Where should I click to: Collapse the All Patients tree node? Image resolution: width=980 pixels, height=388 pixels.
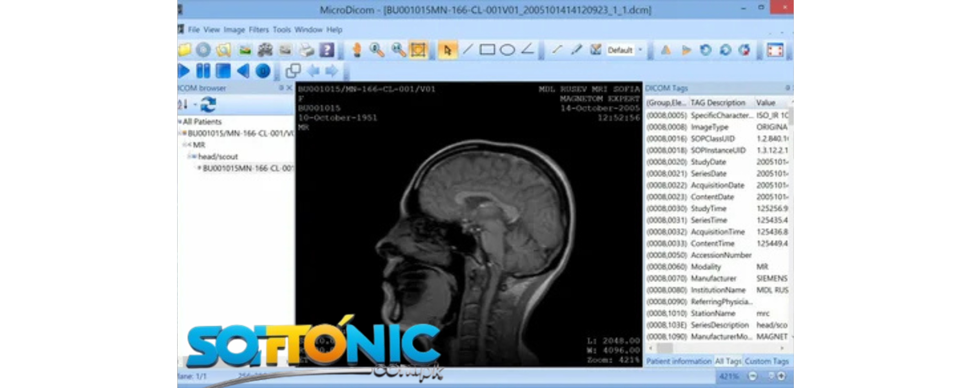[180, 121]
